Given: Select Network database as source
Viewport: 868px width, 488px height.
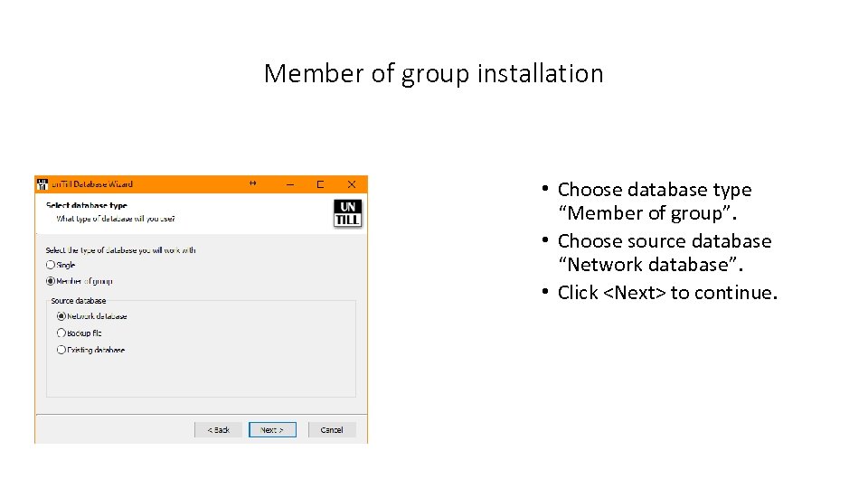Looking at the screenshot, I should point(61,316).
